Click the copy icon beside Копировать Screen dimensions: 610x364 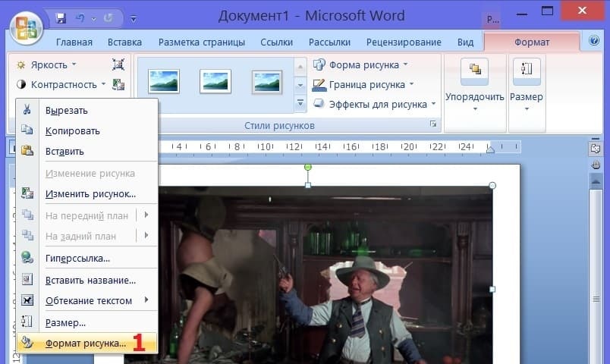pyautogui.click(x=27, y=130)
